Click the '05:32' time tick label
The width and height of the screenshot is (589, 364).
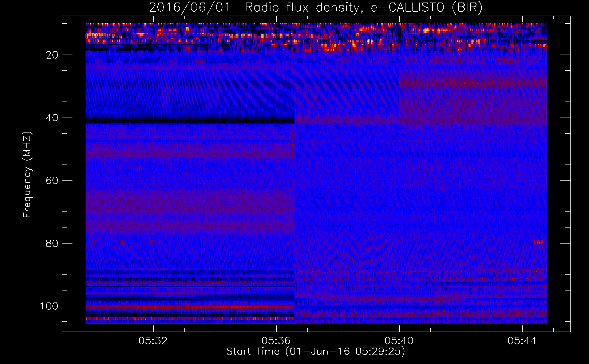(153, 341)
